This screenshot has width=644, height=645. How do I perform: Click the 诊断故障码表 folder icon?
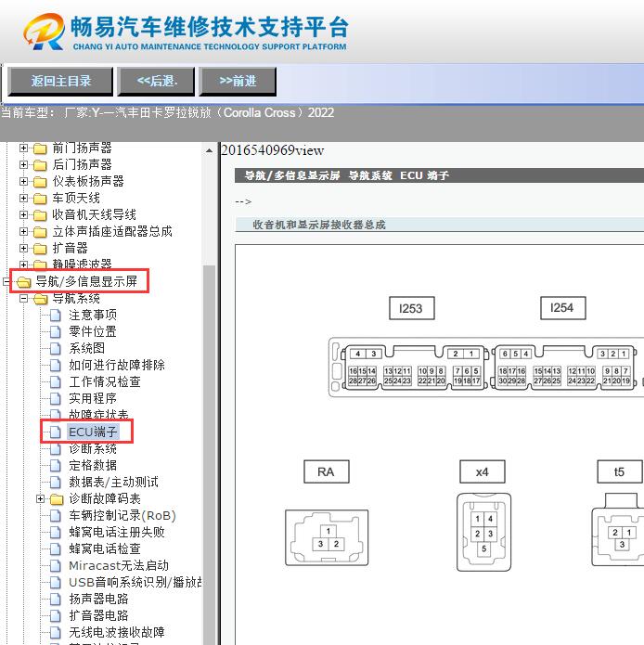tap(57, 499)
